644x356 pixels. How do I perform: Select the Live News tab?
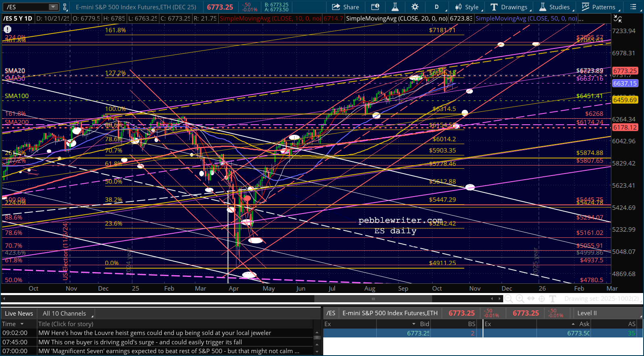pos(19,313)
